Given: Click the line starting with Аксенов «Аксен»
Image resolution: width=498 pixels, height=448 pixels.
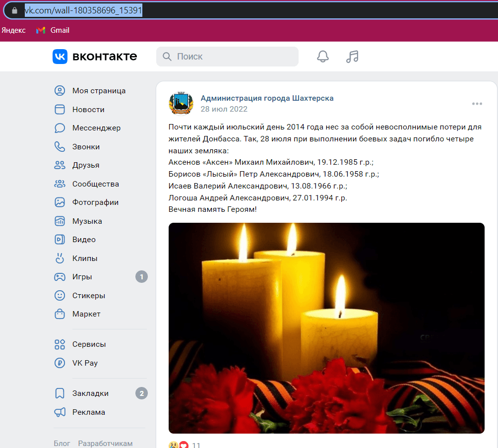Looking at the screenshot, I should tap(271, 162).
